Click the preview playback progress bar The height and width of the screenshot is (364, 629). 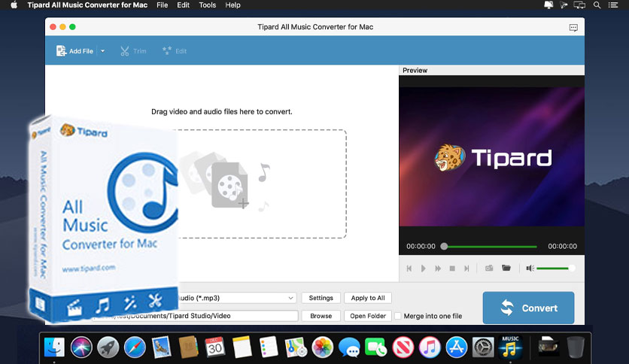coord(490,246)
